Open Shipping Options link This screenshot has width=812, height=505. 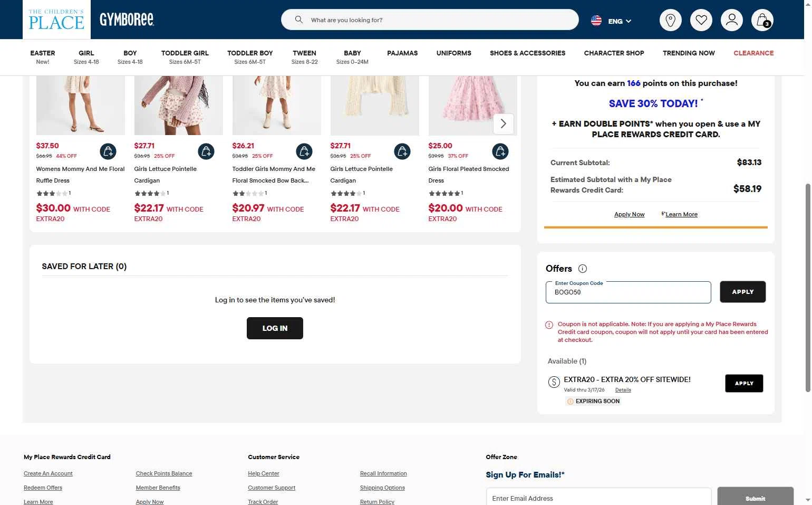pyautogui.click(x=382, y=488)
